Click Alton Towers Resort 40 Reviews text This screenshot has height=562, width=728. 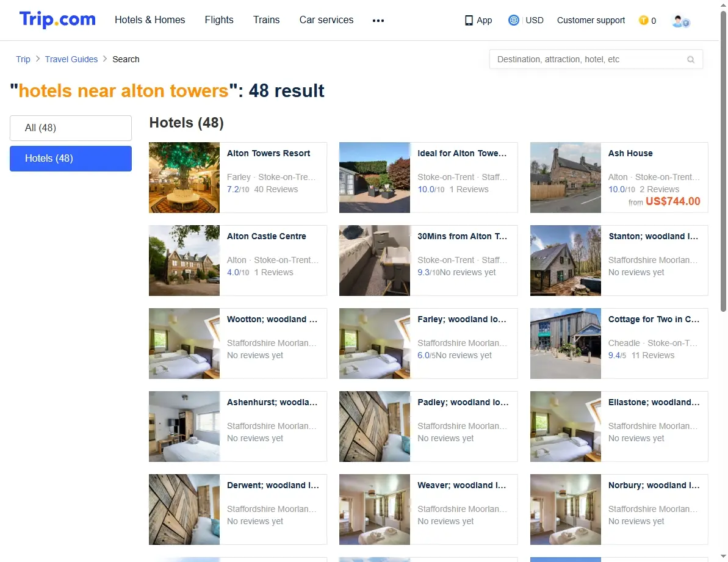(276, 189)
